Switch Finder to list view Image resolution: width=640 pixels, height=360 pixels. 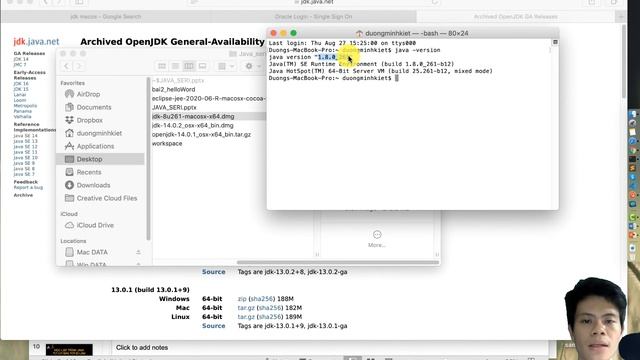pyautogui.click(x=176, y=66)
